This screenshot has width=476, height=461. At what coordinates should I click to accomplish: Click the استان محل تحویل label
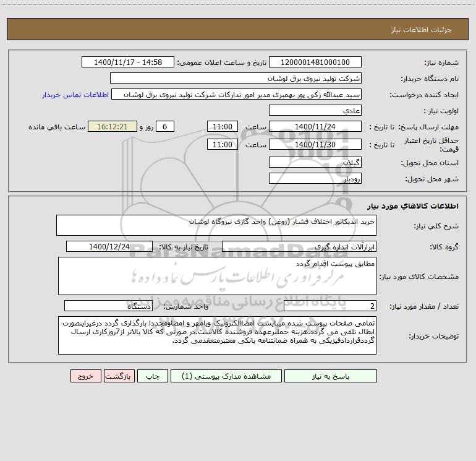click(x=430, y=163)
